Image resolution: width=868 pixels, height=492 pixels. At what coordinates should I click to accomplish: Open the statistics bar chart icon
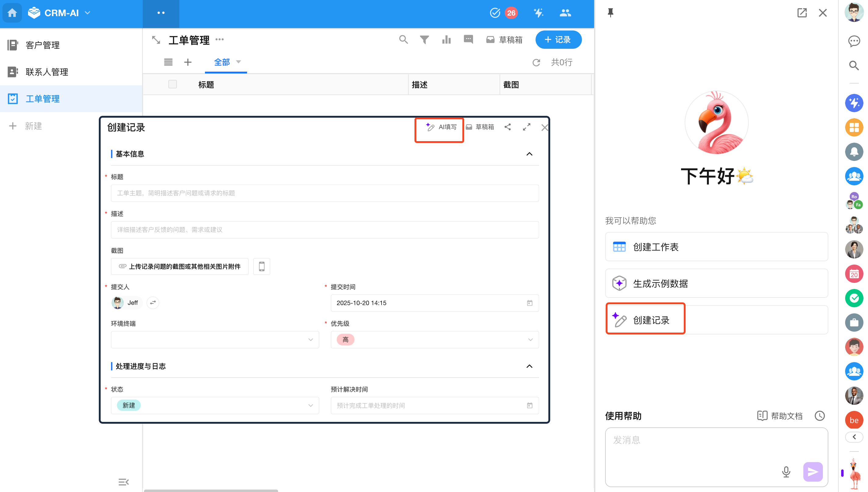[x=446, y=40]
